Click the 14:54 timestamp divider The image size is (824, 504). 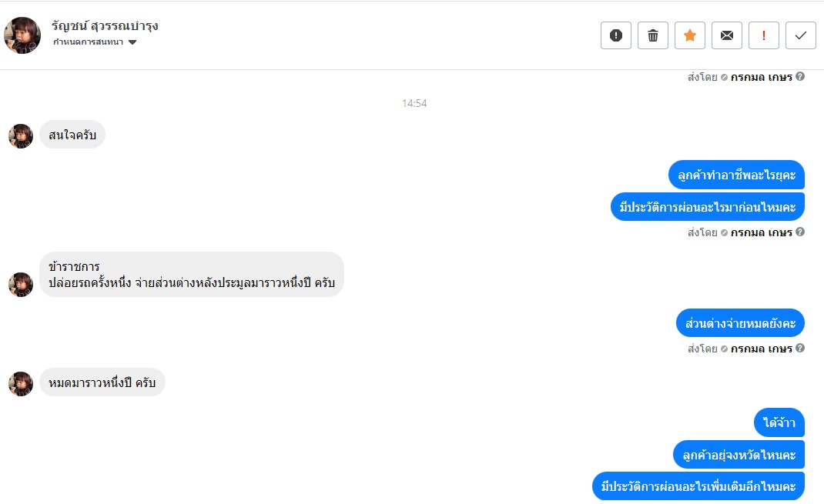click(414, 103)
